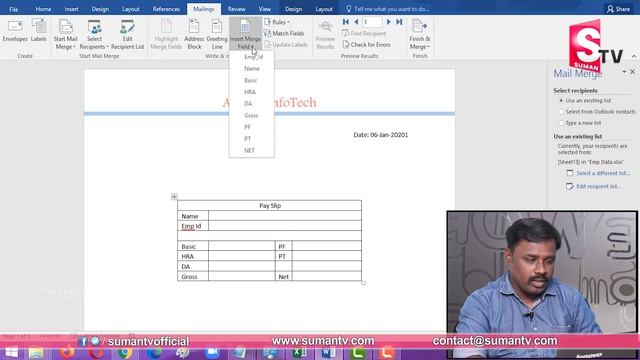Click Update Labels
The height and width of the screenshot is (360, 640).
[286, 44]
